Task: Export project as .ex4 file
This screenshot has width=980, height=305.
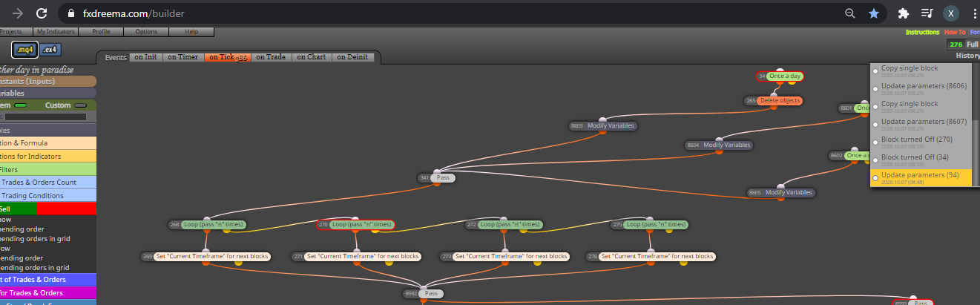Action: click(50, 50)
